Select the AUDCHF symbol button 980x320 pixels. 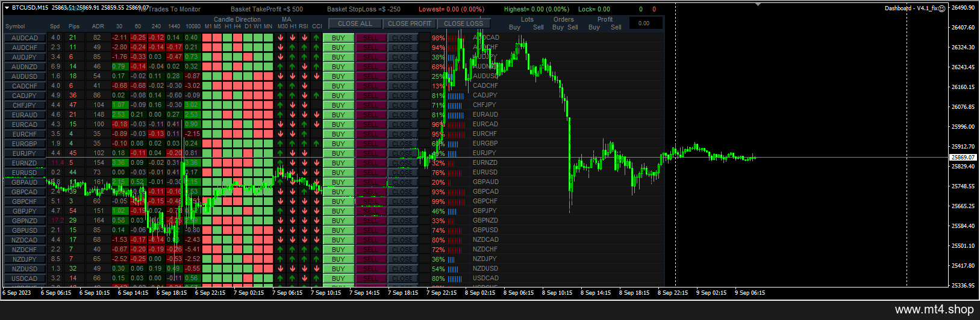click(x=25, y=48)
